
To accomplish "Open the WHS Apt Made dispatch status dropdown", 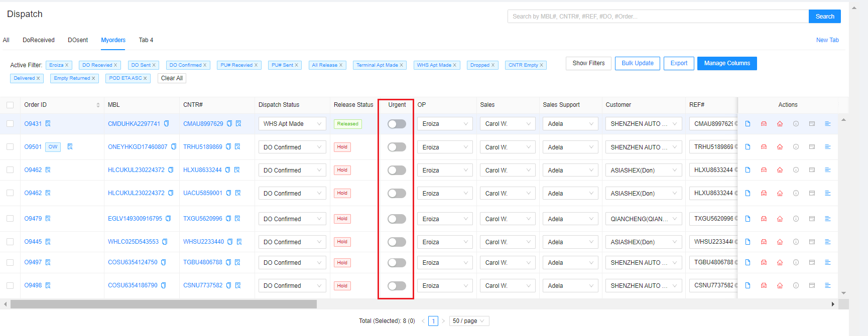I will point(292,124).
